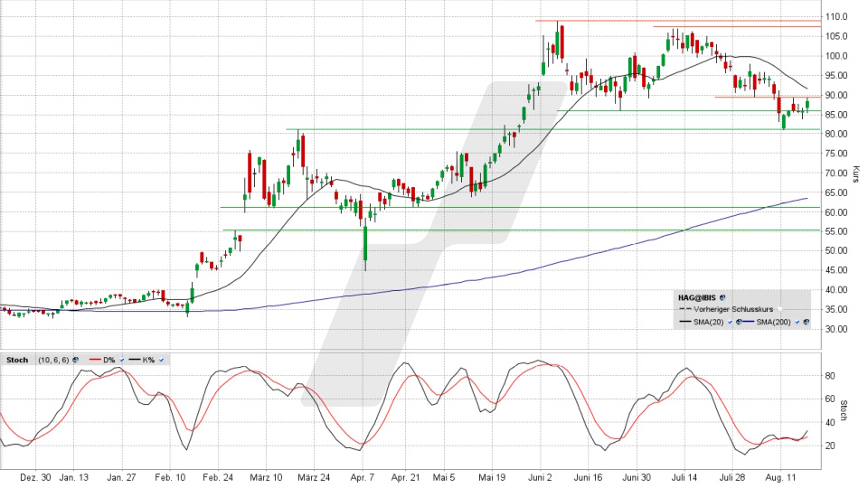Click the K% legend label
The height and width of the screenshot is (488, 868).
pyautogui.click(x=148, y=360)
